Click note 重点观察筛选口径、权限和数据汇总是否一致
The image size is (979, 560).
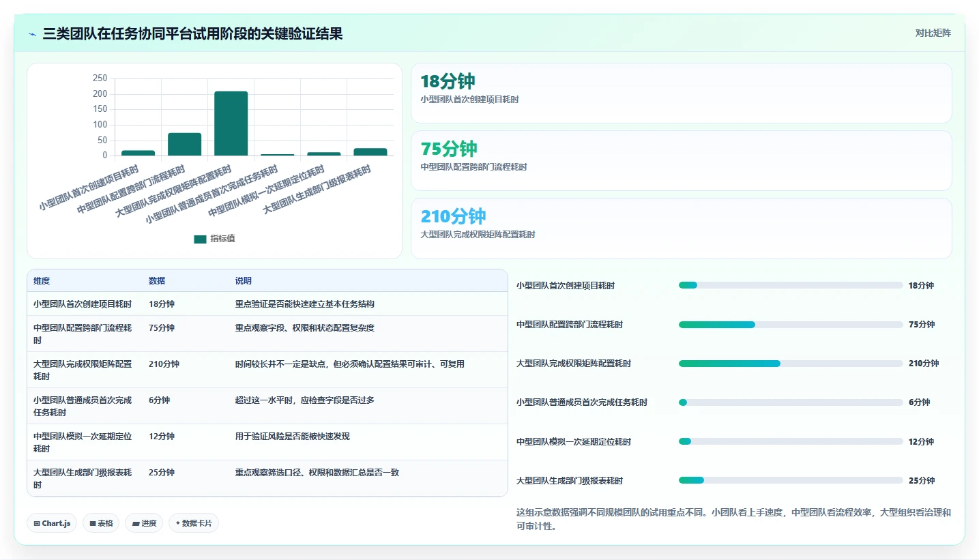(317, 473)
